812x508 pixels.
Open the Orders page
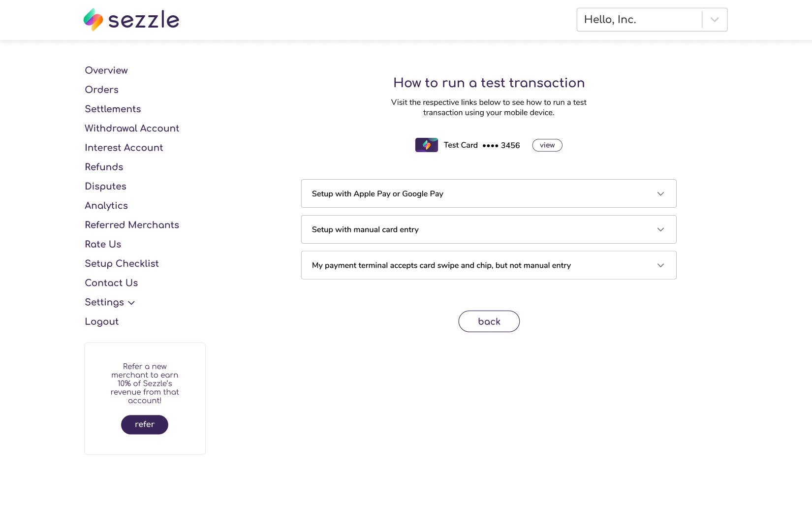tap(102, 90)
